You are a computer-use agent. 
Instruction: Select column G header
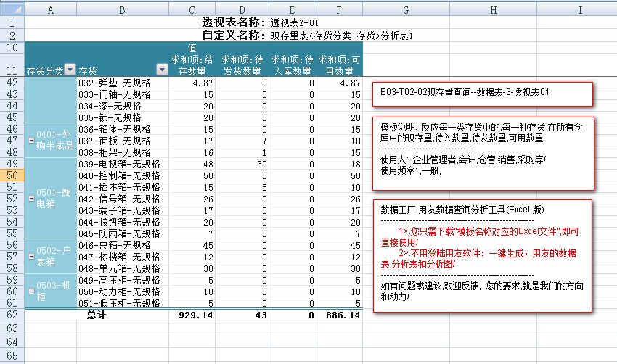click(x=405, y=9)
